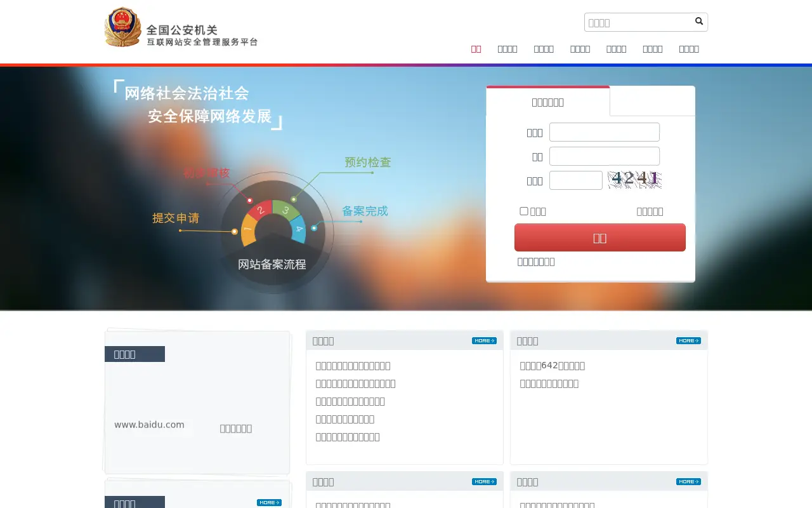Viewport: 812px width, 508px height.
Task: Focus the captcha field beside the 4241 image
Action: click(576, 180)
